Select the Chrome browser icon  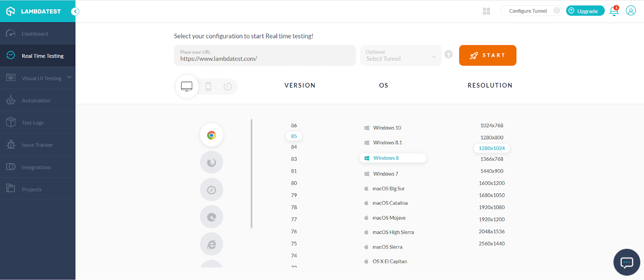(211, 135)
